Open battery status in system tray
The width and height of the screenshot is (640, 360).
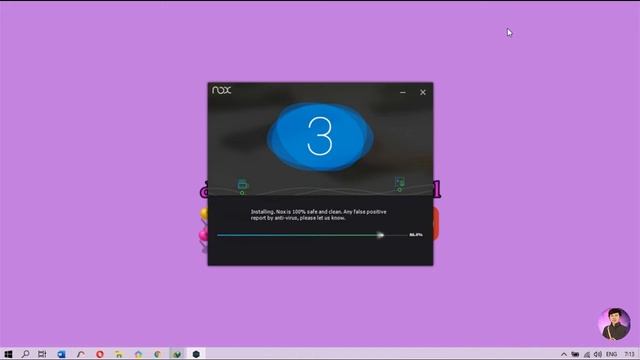pyautogui.click(x=575, y=354)
